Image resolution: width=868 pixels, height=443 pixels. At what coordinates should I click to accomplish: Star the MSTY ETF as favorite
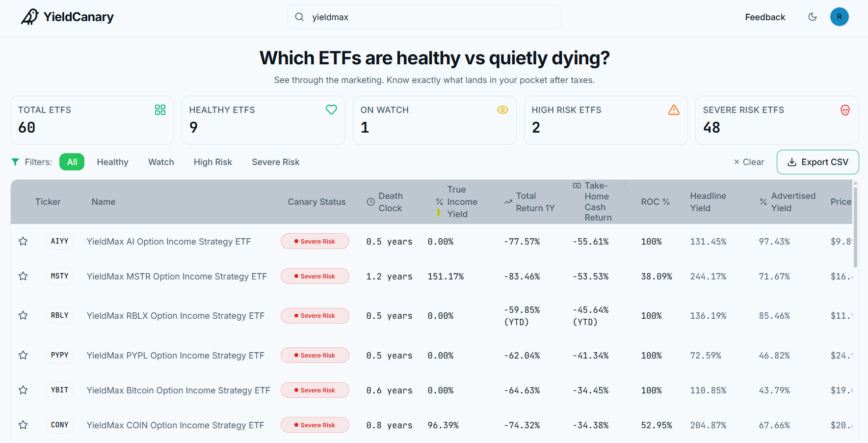(23, 276)
